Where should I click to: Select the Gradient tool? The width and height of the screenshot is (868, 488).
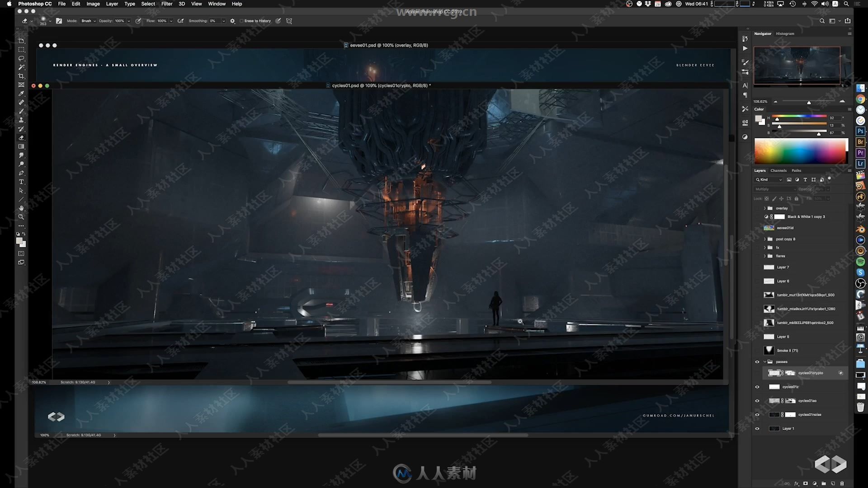click(21, 146)
